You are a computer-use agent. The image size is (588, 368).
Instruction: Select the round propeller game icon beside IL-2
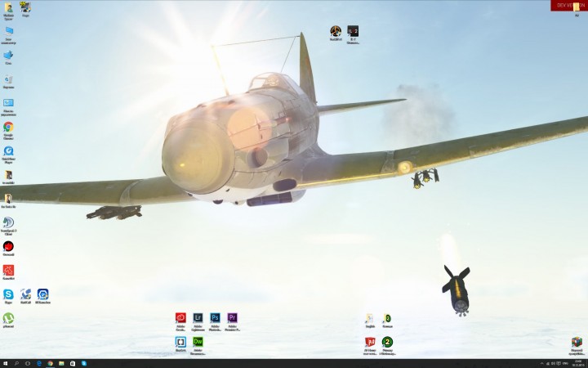click(x=336, y=31)
